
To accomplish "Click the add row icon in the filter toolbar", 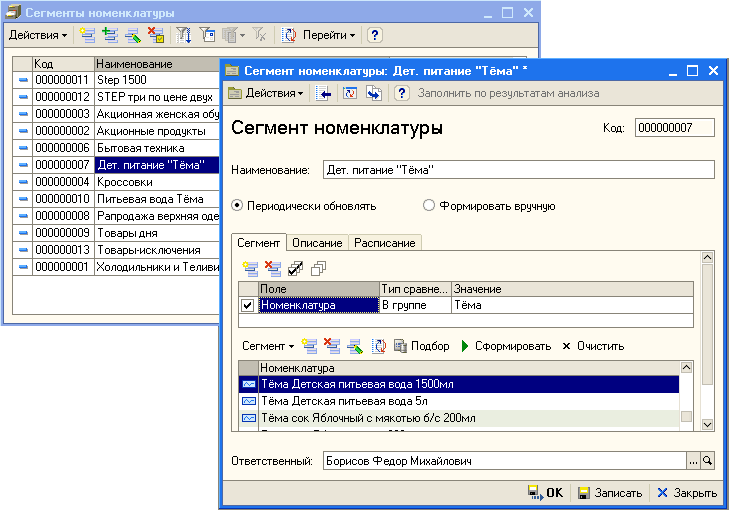I will pos(249,269).
